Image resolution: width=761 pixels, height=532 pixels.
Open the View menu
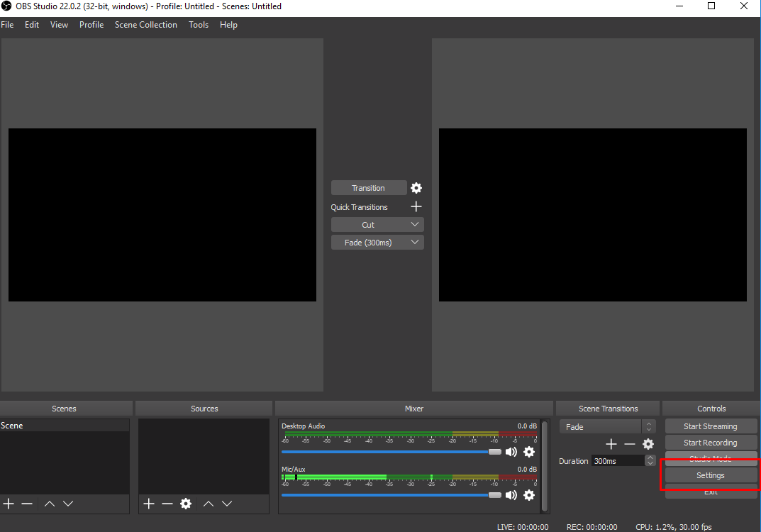(x=59, y=25)
